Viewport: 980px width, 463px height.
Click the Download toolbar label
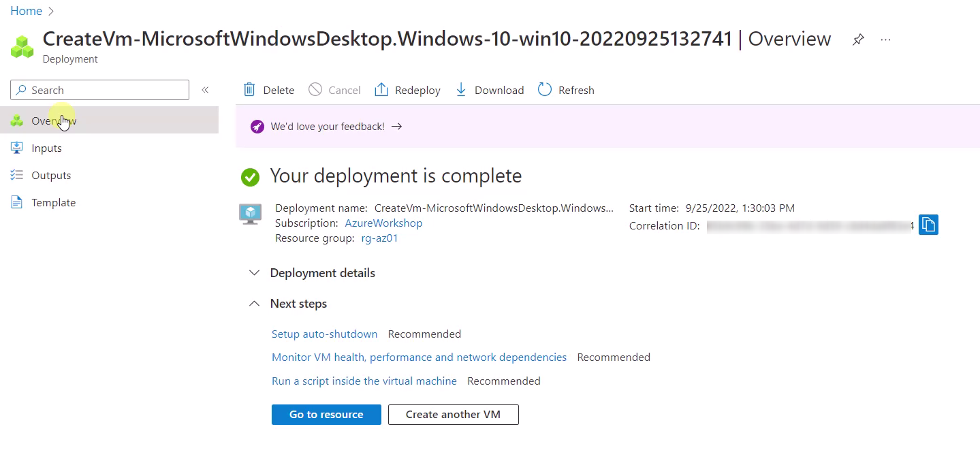(499, 90)
